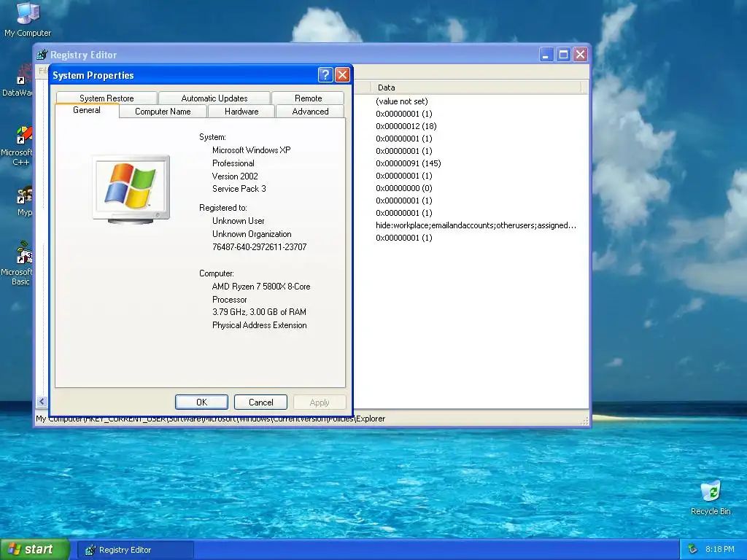This screenshot has height=560, width=747.
Task: Click the 'Physical Address Extension' text
Action: pyautogui.click(x=259, y=325)
